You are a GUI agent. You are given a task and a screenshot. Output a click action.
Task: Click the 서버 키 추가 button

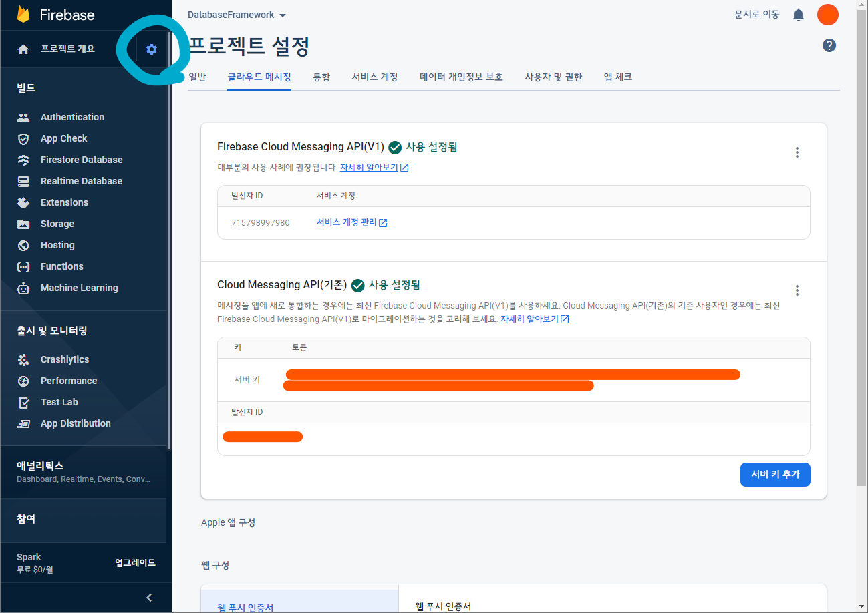[775, 475]
